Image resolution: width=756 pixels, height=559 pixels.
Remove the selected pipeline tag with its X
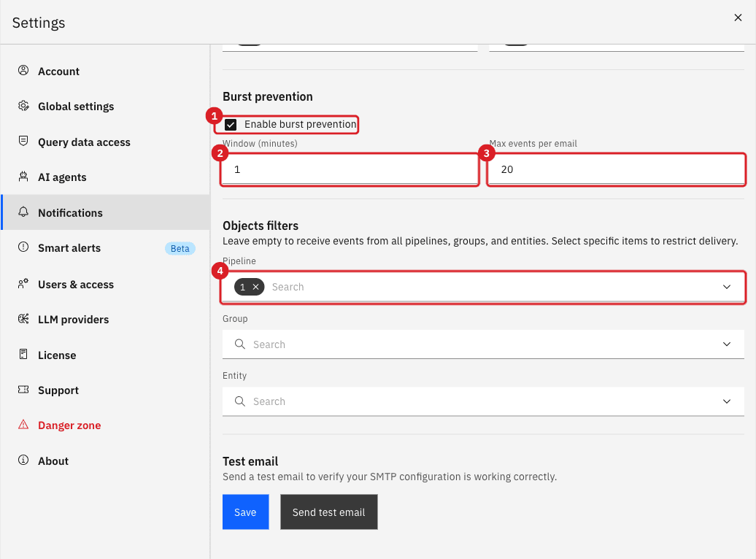tap(256, 287)
